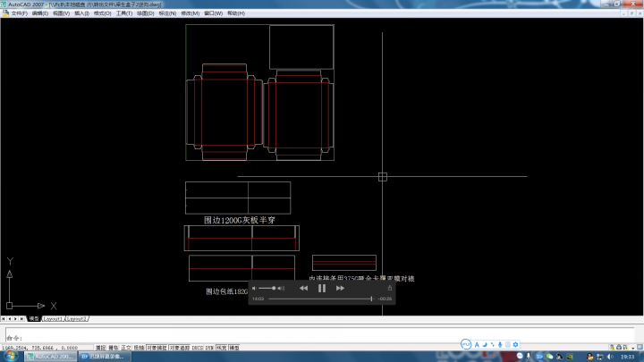Switch to the Layout1 tab
Image resolution: width=644 pixels, height=362 pixels.
pyautogui.click(x=53, y=318)
